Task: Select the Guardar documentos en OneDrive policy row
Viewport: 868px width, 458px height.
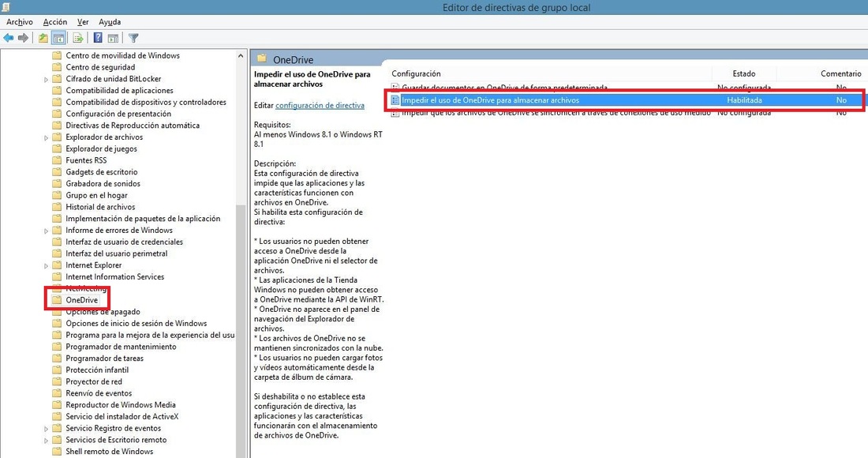Action: point(626,88)
